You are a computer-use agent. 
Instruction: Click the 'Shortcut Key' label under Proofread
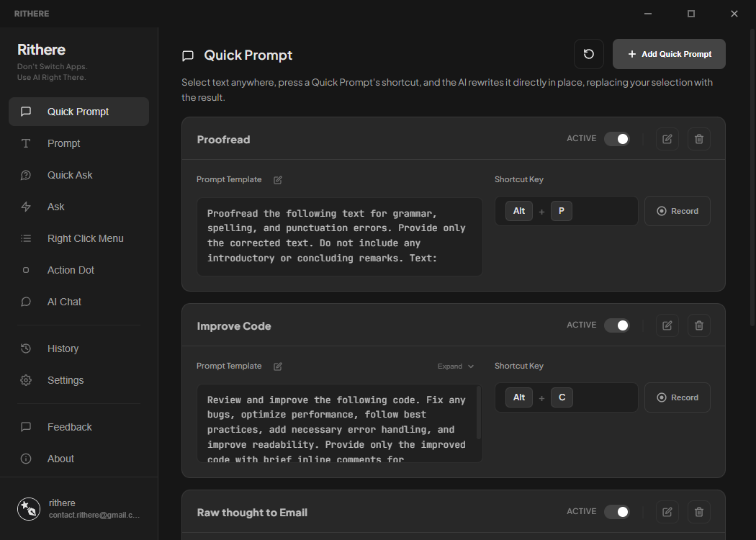tap(519, 179)
